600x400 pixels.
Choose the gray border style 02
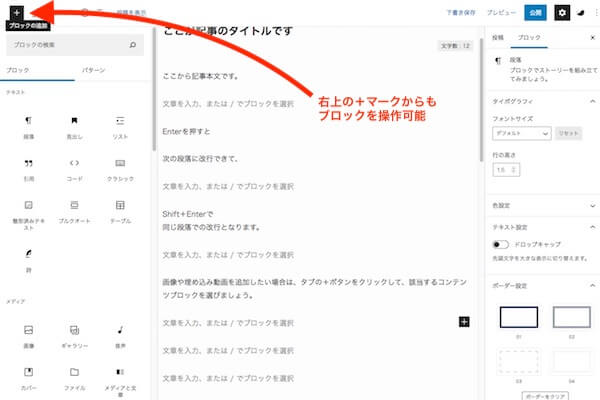[x=571, y=317]
